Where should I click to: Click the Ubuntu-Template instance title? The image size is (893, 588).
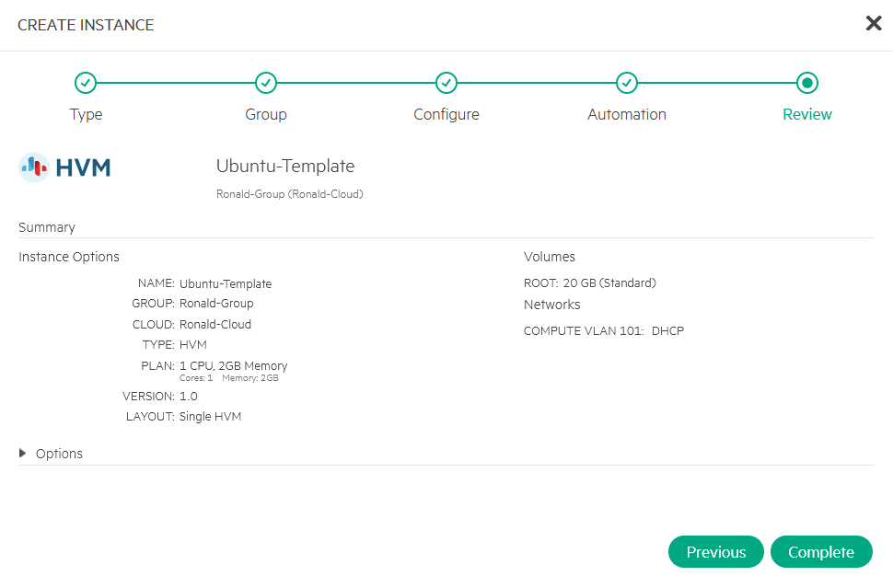(x=285, y=167)
